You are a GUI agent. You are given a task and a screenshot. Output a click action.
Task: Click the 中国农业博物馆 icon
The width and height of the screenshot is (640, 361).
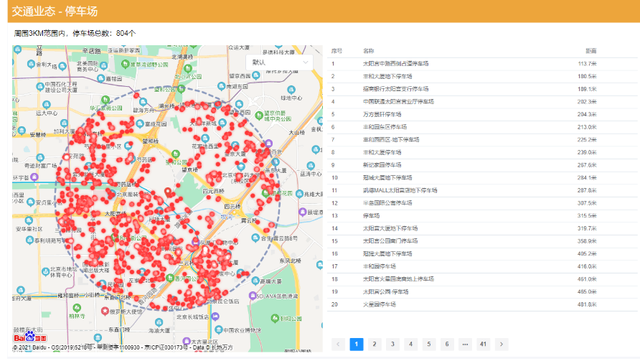[218, 330]
